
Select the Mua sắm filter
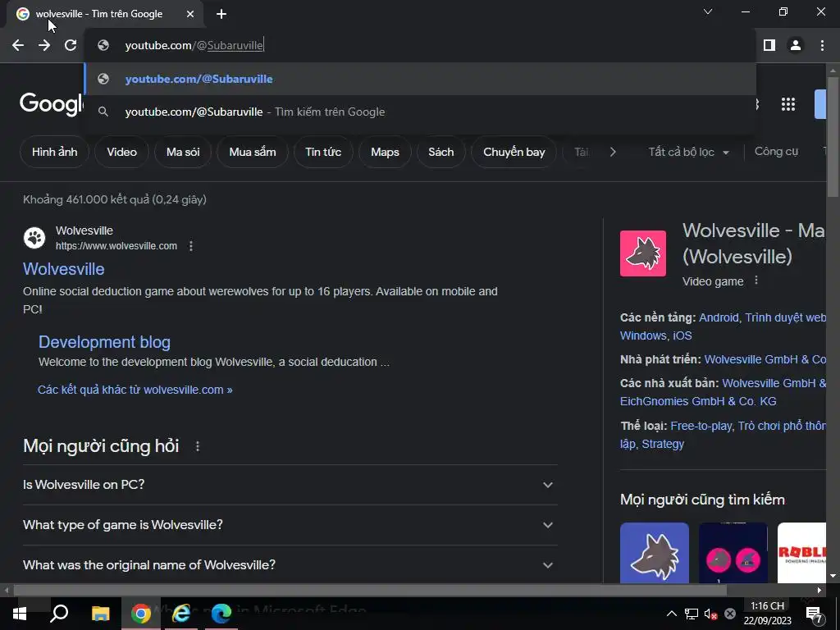[253, 152]
